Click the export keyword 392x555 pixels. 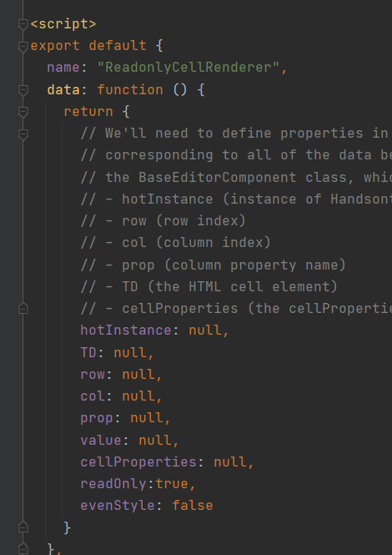(x=55, y=46)
